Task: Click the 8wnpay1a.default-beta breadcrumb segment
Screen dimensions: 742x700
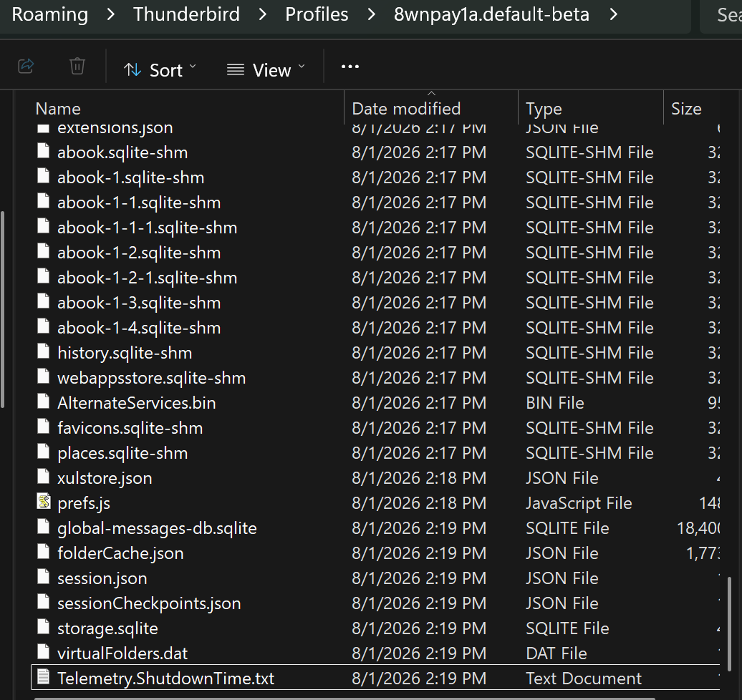Action: [x=491, y=14]
